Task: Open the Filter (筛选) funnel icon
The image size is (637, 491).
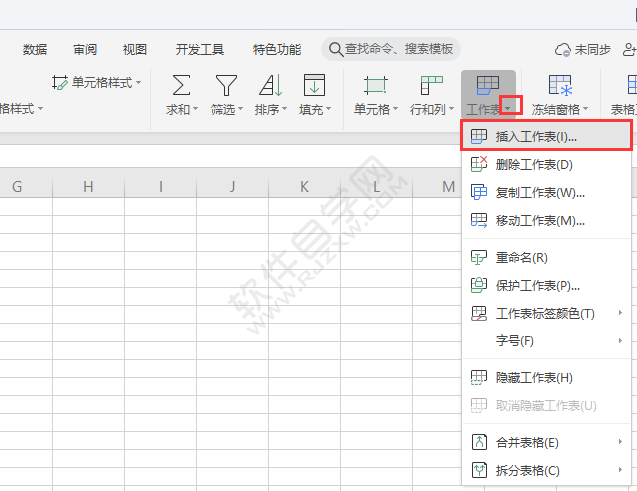Action: pos(227,86)
